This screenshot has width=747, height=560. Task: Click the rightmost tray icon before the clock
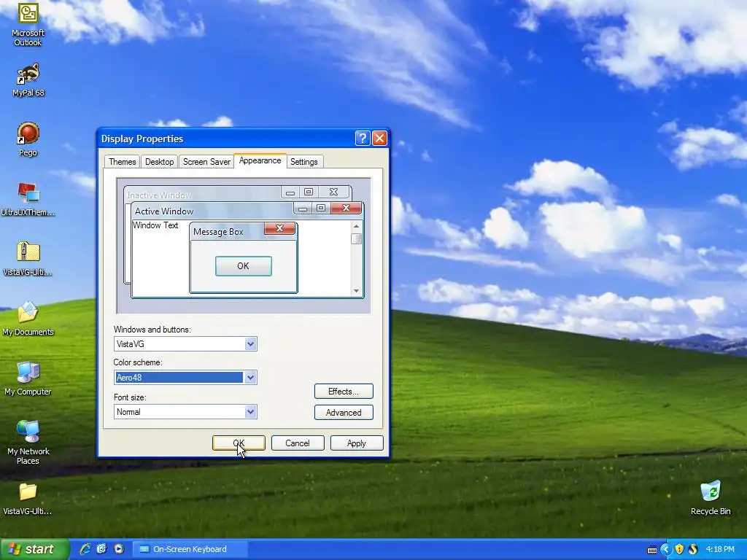[x=693, y=550]
